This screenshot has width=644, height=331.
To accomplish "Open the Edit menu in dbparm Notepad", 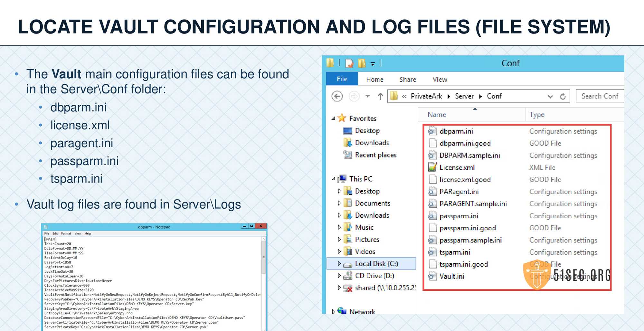I will pos(55,233).
